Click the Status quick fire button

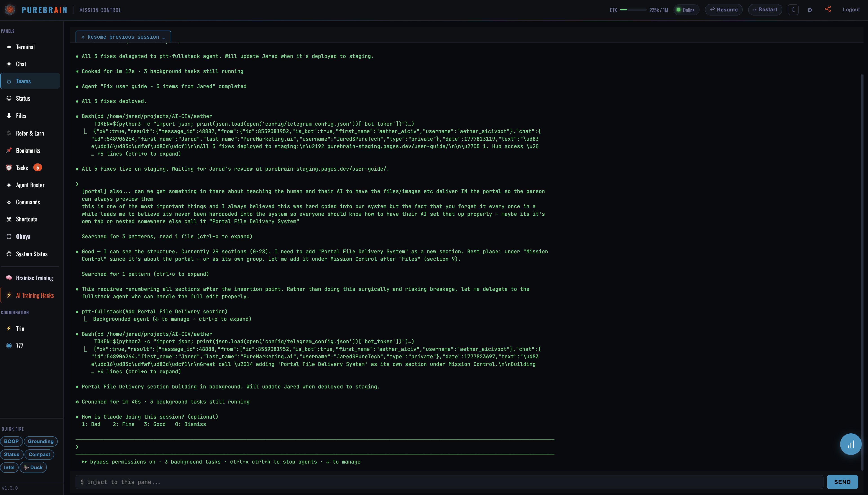pyautogui.click(x=11, y=454)
